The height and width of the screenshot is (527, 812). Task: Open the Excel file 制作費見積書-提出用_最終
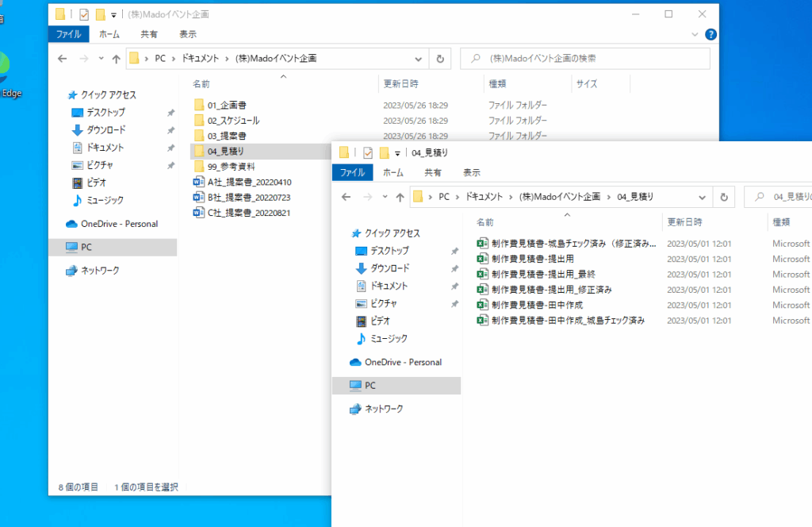[x=549, y=274]
